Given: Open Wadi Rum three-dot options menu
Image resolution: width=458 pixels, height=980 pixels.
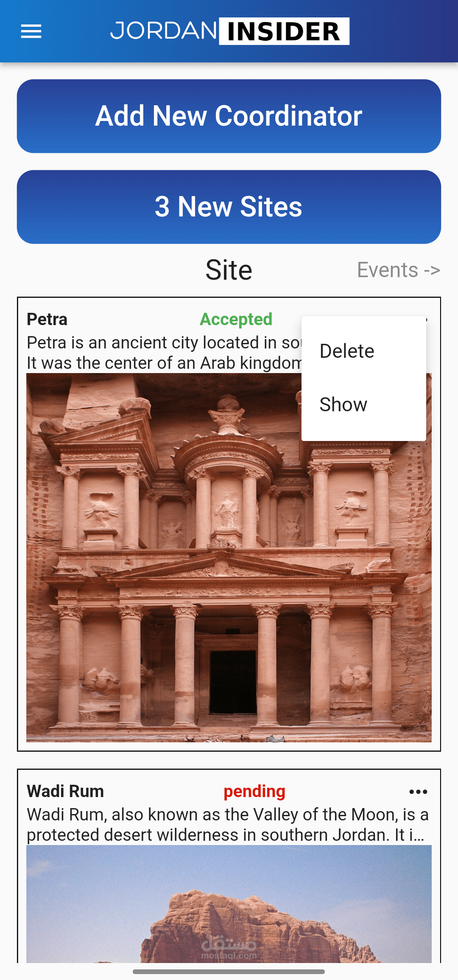Looking at the screenshot, I should pyautogui.click(x=418, y=792).
